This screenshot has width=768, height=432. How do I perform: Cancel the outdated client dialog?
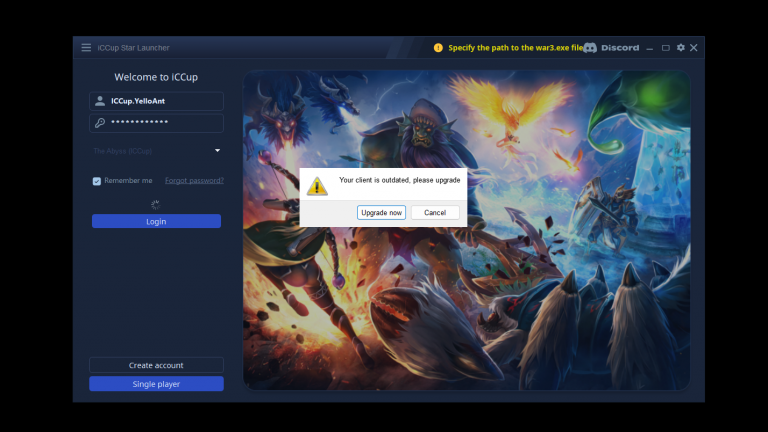pyautogui.click(x=435, y=213)
